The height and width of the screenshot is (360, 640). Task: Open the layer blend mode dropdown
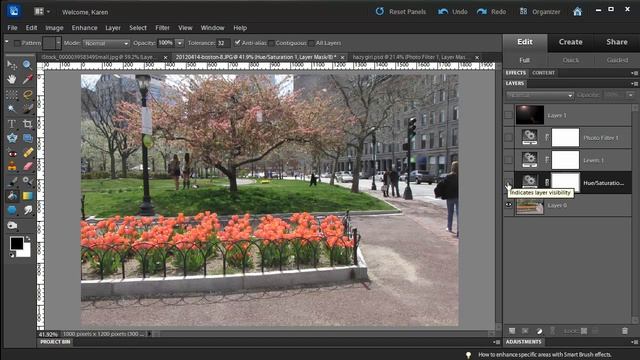pyautogui.click(x=540, y=95)
